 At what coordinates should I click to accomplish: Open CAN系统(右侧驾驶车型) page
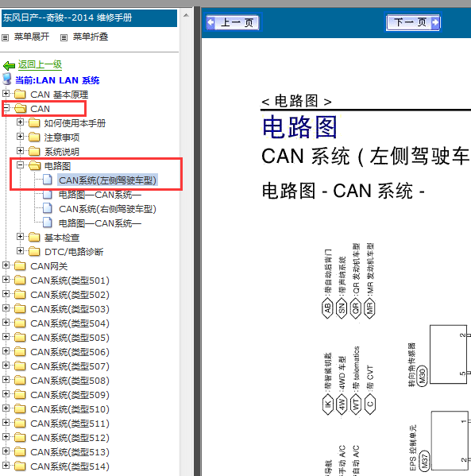point(107,209)
